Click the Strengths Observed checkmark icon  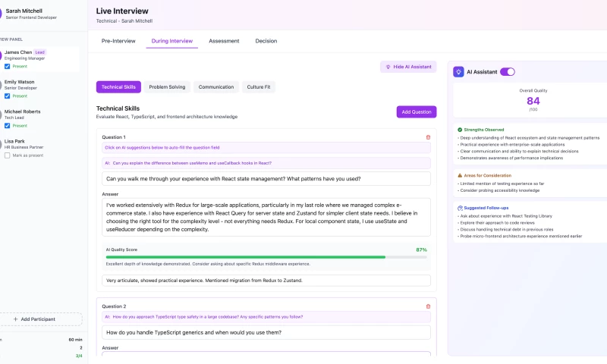click(460, 130)
